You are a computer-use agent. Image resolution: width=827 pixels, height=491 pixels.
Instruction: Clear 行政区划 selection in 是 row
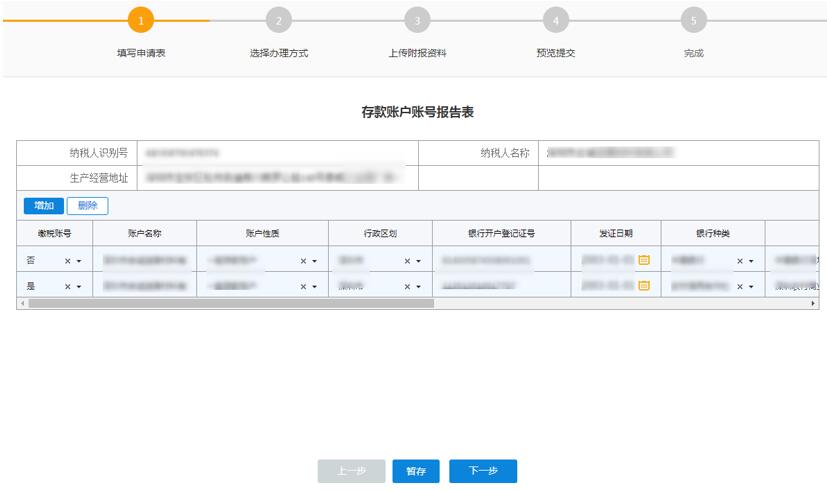click(407, 286)
